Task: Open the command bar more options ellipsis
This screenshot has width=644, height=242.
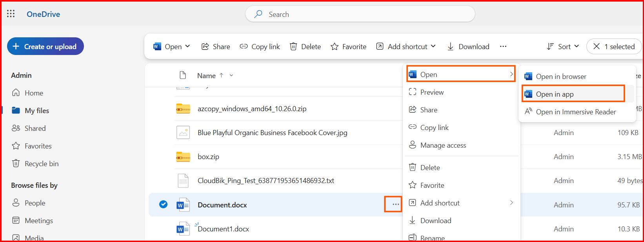Action: 503,46
